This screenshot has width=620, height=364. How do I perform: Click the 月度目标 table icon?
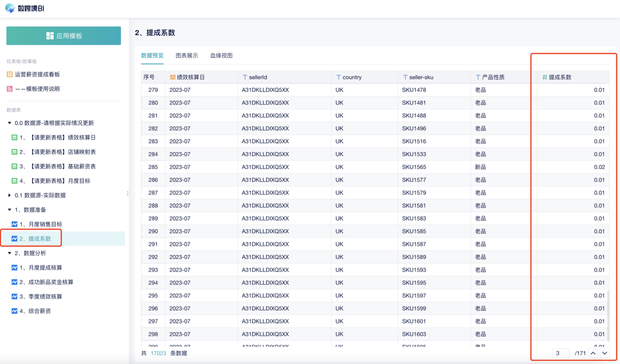pos(14,181)
